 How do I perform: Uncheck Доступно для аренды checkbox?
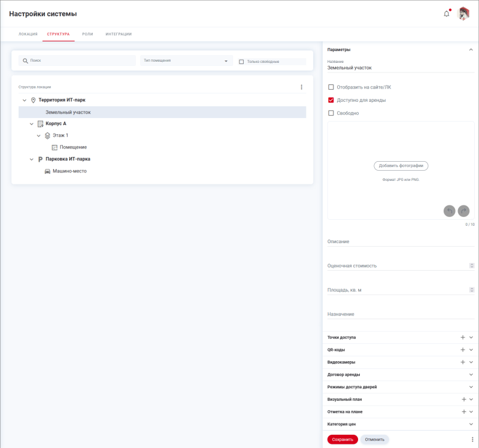click(331, 100)
